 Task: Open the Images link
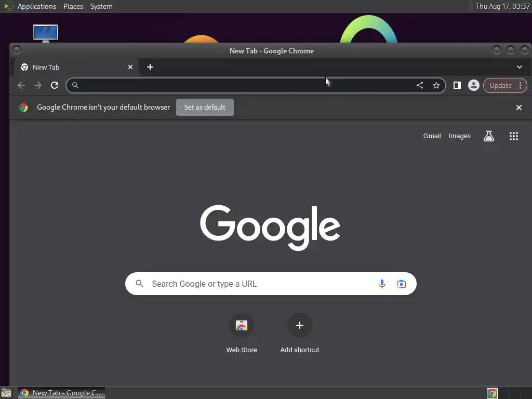(x=460, y=136)
